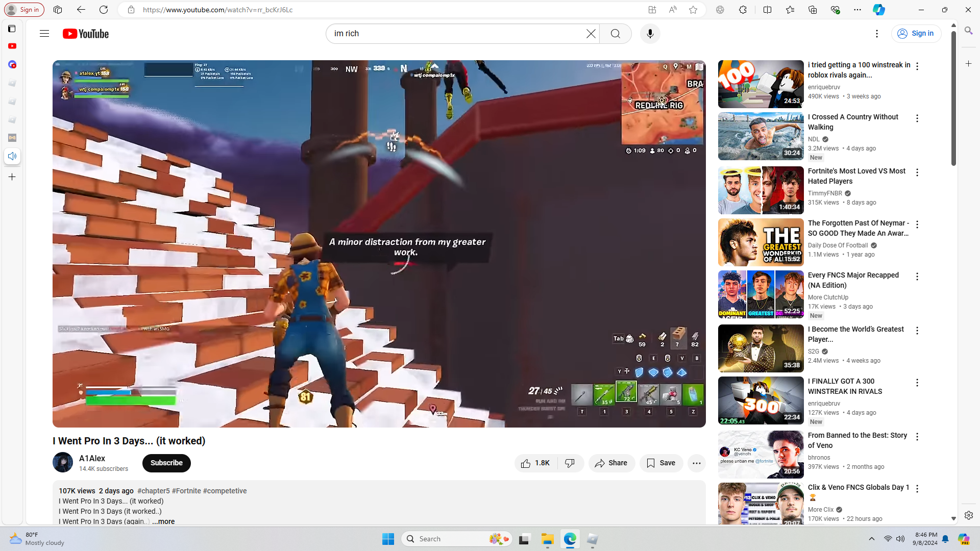Open options for I Crossed A Country video
This screenshot has width=980, height=551.
[917, 118]
